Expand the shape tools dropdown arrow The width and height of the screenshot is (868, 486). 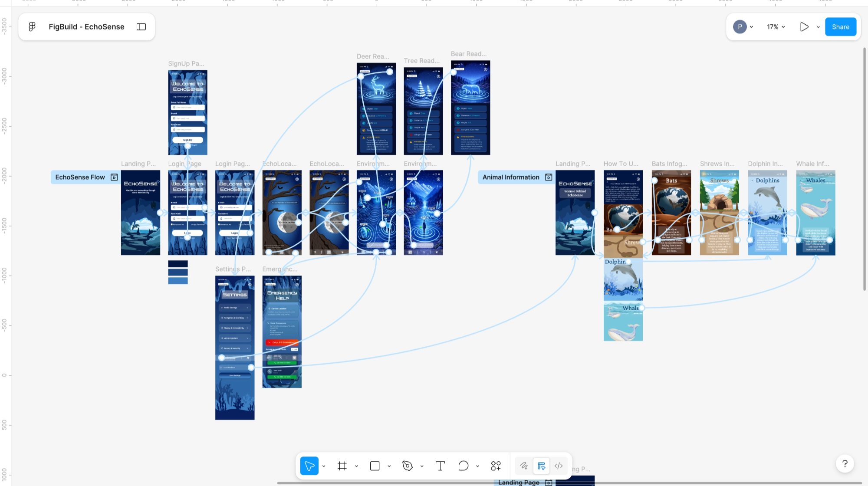click(x=389, y=466)
